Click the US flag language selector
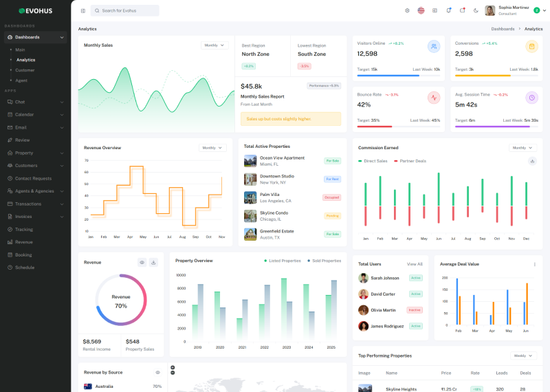550x392 pixels. tap(421, 10)
